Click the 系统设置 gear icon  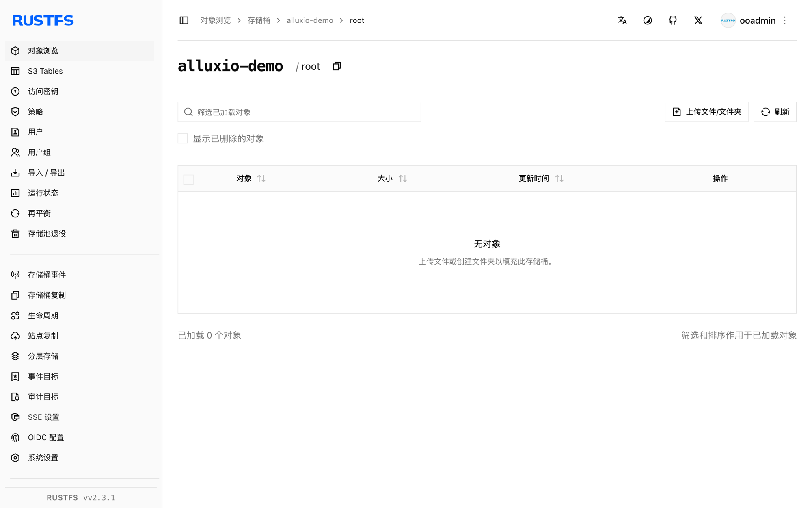click(15, 458)
